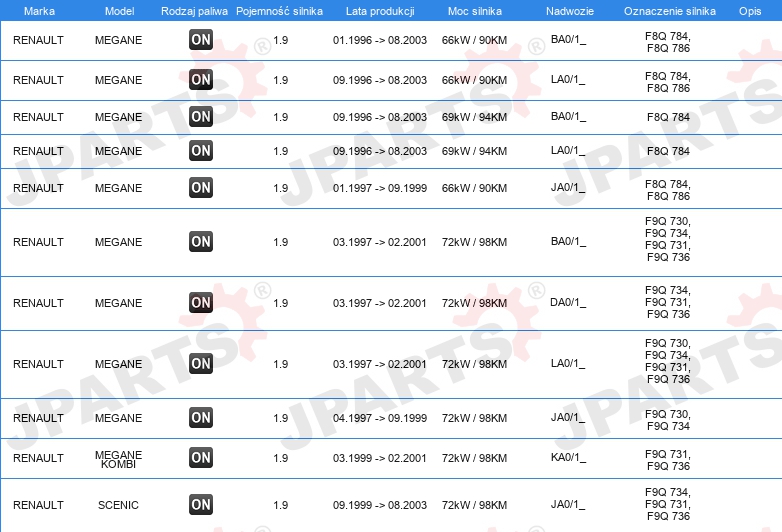Click the Rodzaj paliwa column header
The height and width of the screenshot is (532, 782).
click(194, 11)
